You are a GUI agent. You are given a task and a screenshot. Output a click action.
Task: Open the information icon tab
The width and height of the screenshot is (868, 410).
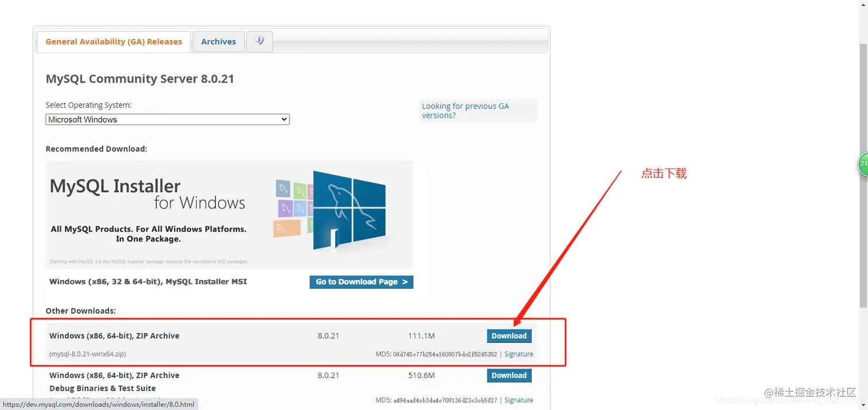pos(259,41)
